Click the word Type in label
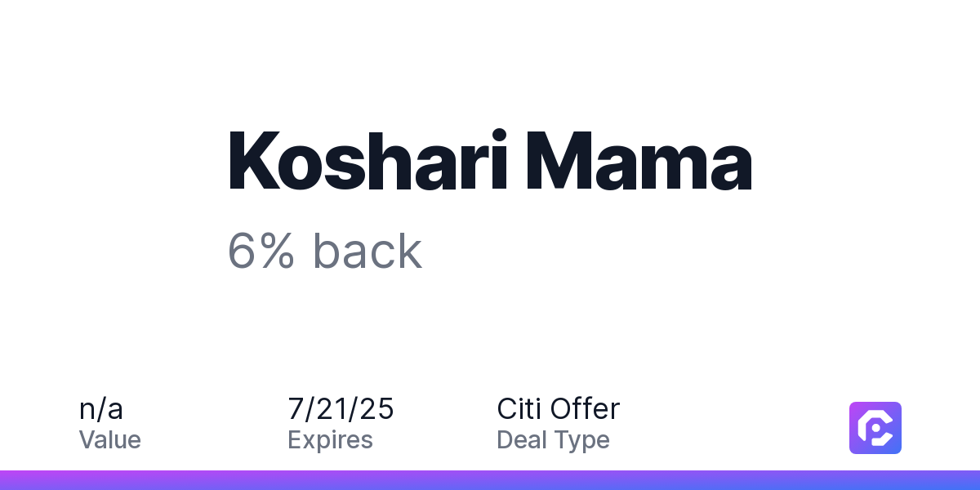This screenshot has height=490, width=980. pyautogui.click(x=581, y=440)
